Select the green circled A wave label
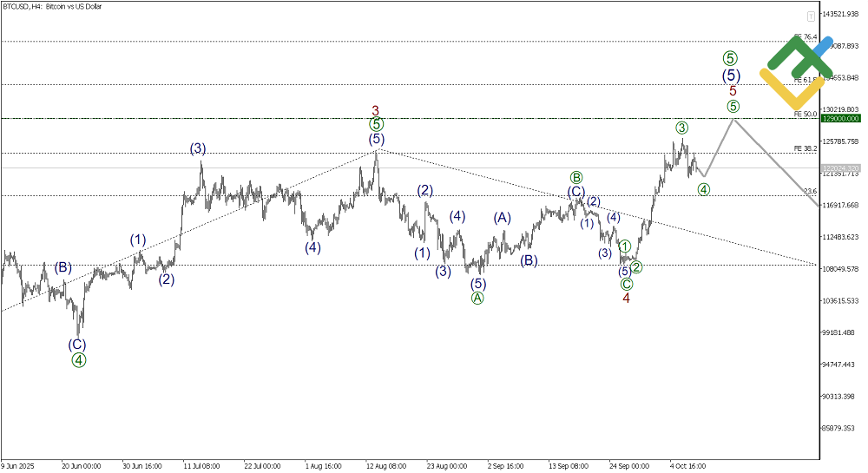 tap(477, 299)
